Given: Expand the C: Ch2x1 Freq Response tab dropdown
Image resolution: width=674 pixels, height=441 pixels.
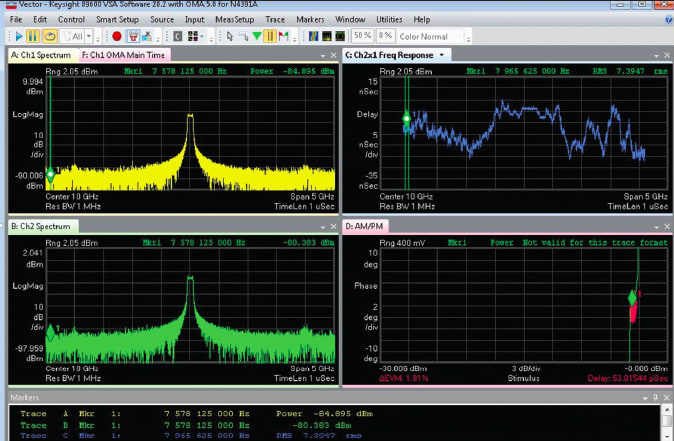Looking at the screenshot, I should click(442, 55).
